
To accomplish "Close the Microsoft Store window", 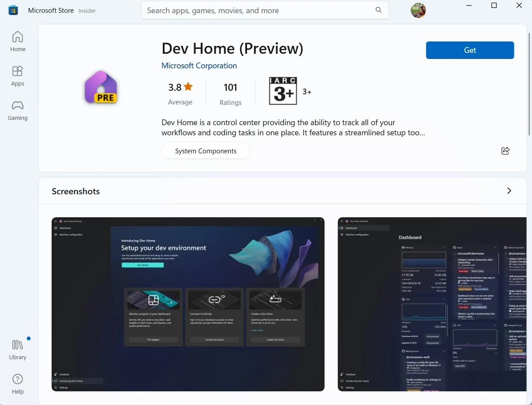I will click(x=519, y=5).
